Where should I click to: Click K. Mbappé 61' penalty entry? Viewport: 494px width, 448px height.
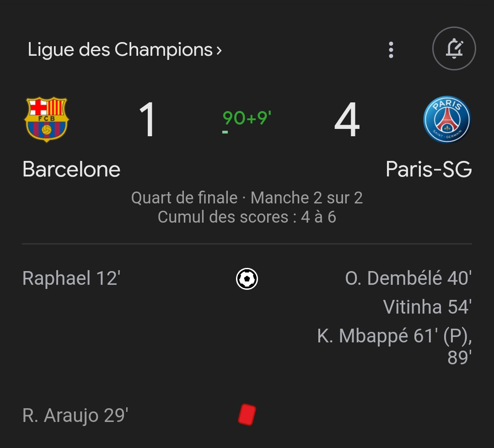coord(394,336)
